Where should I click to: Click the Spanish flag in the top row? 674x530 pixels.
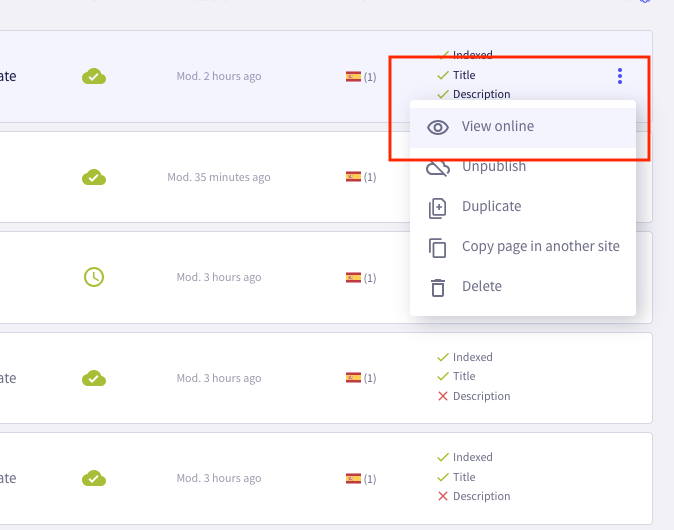(353, 76)
